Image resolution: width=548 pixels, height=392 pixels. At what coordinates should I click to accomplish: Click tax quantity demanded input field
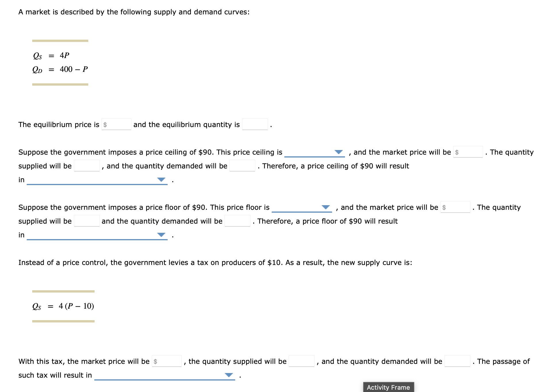(457, 361)
